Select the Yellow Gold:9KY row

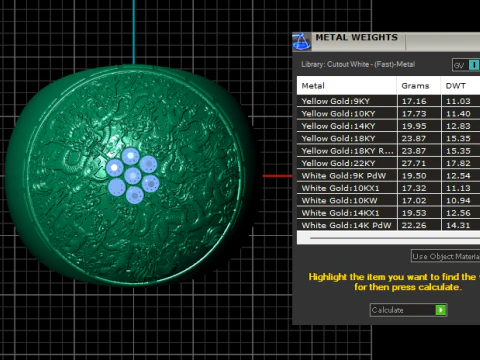[x=388, y=101]
